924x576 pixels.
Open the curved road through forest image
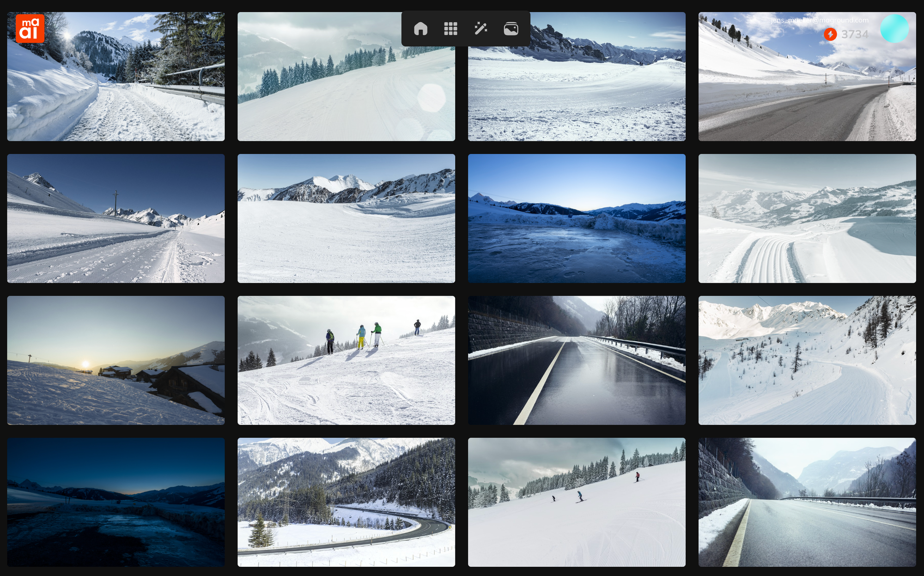point(346,502)
